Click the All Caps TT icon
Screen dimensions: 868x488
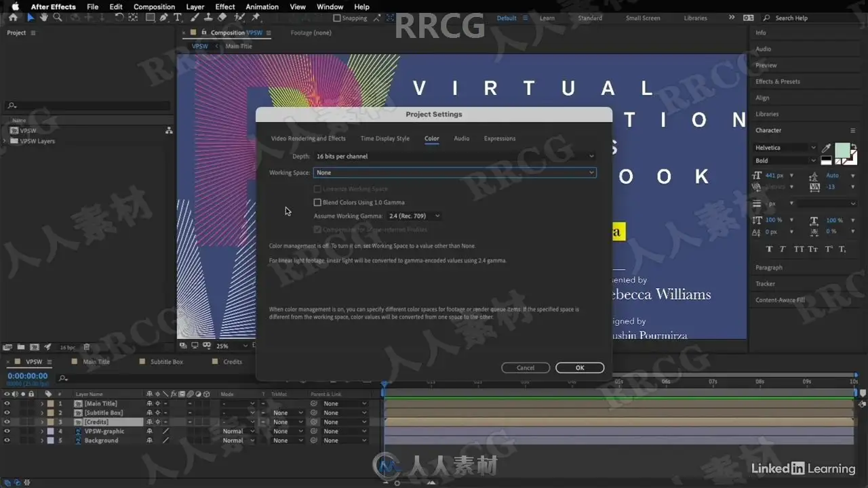[799, 249]
